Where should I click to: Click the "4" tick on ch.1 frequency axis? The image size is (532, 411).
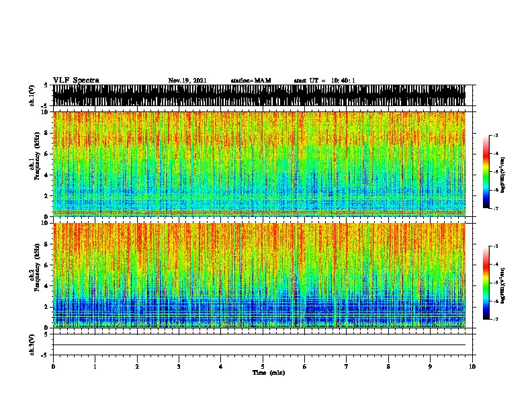[x=47, y=175]
